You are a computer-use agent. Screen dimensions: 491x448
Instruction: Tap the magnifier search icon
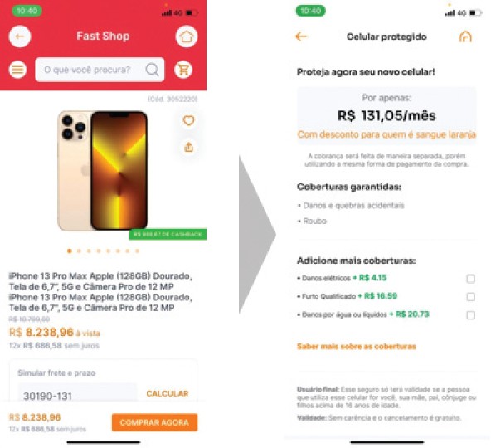[x=152, y=70]
